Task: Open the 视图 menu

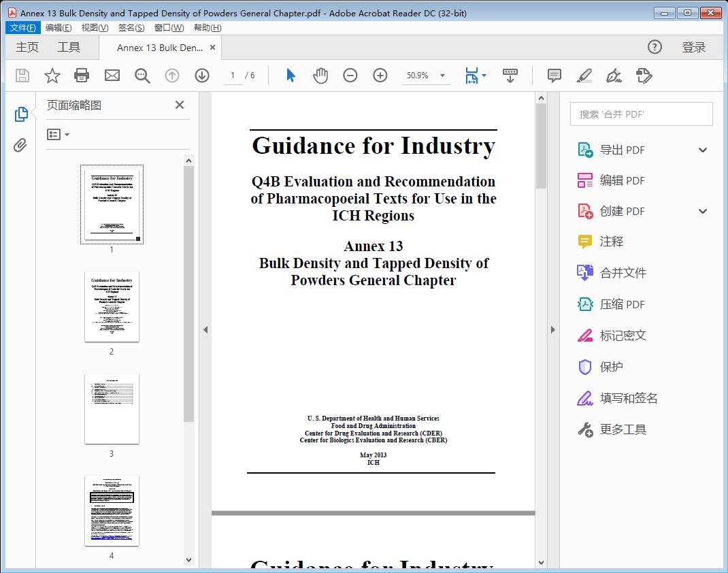Action: click(95, 27)
